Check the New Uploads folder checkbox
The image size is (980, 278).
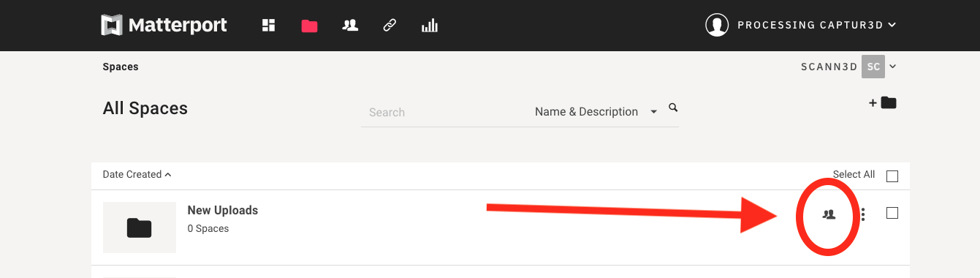coord(892,213)
